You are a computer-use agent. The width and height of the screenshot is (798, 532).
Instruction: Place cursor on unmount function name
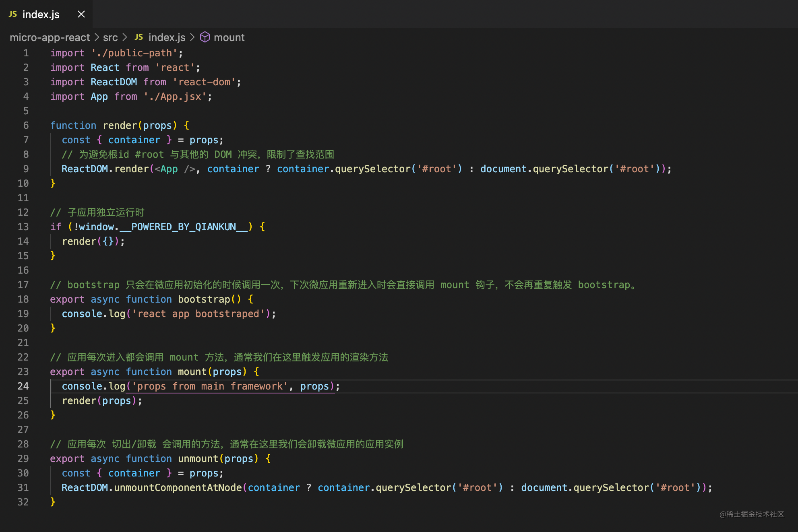coord(198,459)
